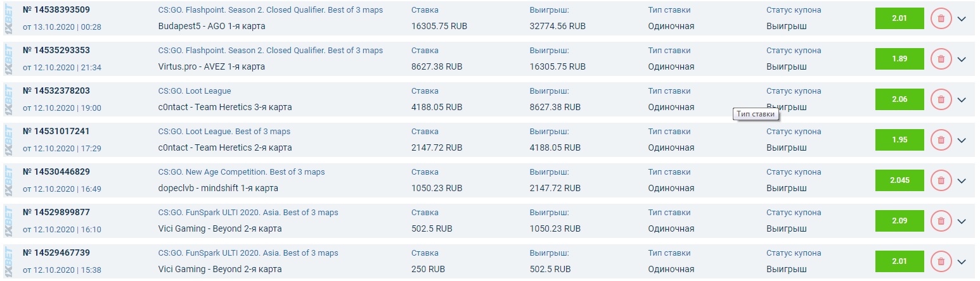Click the 1xBET logo beside coupon № 14529467739
Viewport: 980px width, 281px height.
(x=8, y=261)
